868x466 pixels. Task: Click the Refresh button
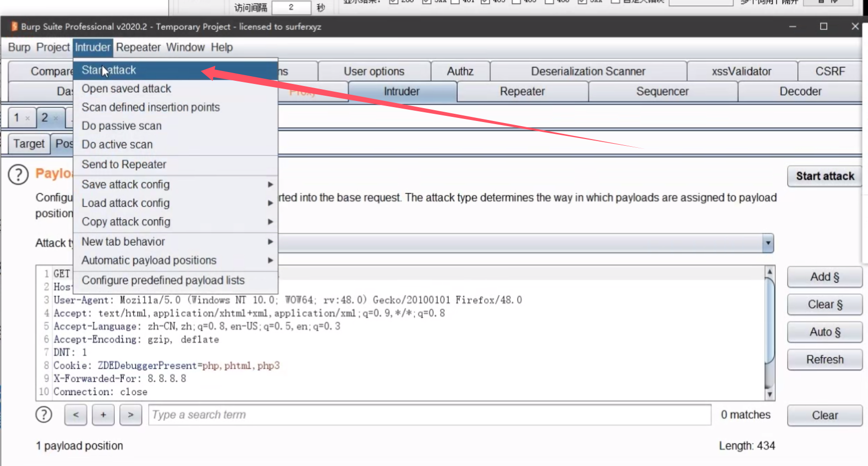pyautogui.click(x=825, y=359)
